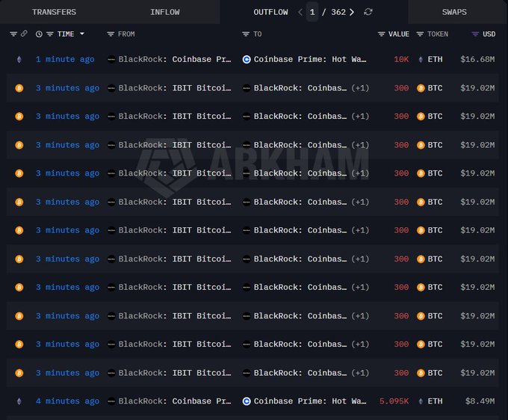
Task: Click BlackRock logo icon in 1 minute ago row
Action: point(111,59)
